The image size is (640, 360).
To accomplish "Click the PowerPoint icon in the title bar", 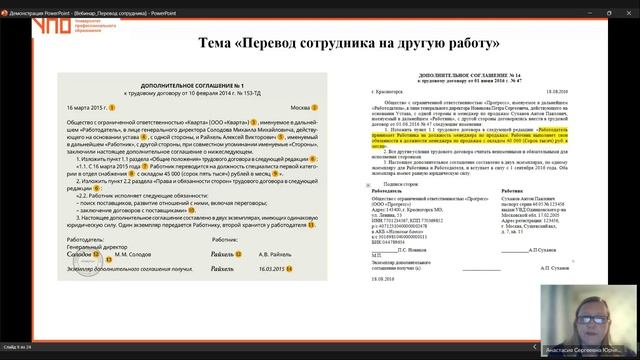I will click(4, 13).
